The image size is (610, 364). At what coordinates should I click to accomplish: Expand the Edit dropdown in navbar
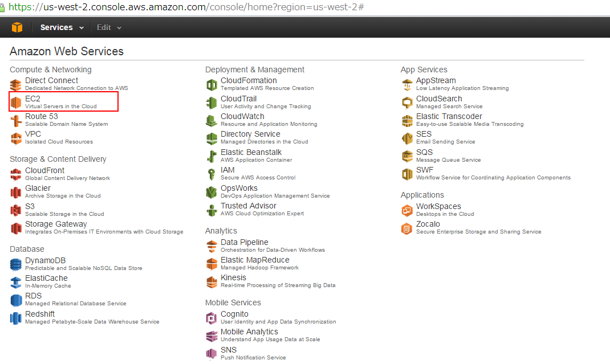[109, 27]
